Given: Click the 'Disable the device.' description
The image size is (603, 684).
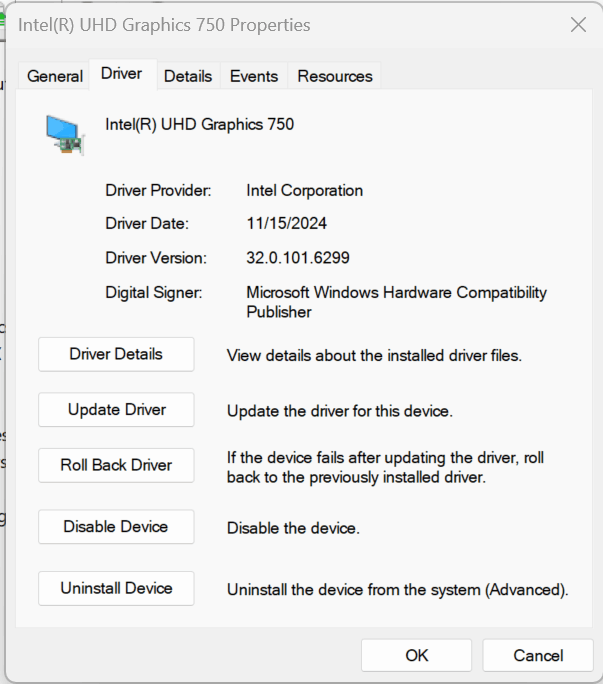Looking at the screenshot, I should coord(293,528).
